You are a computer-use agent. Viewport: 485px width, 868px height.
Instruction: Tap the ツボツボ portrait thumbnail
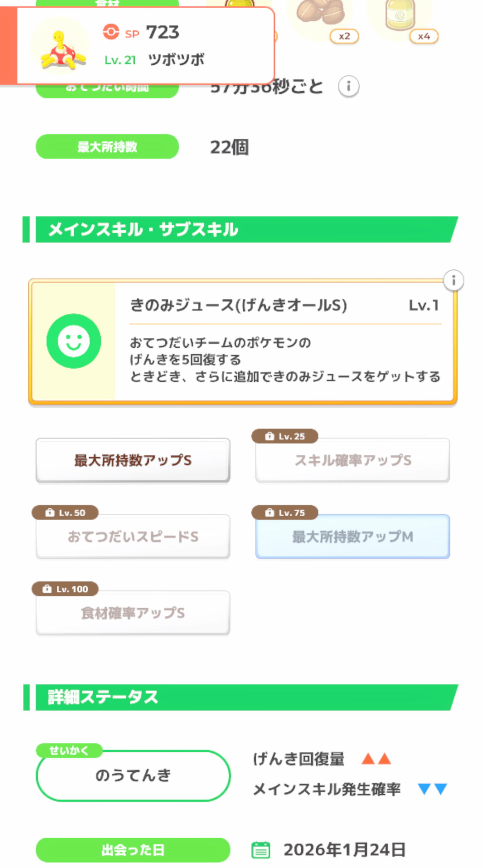(61, 46)
